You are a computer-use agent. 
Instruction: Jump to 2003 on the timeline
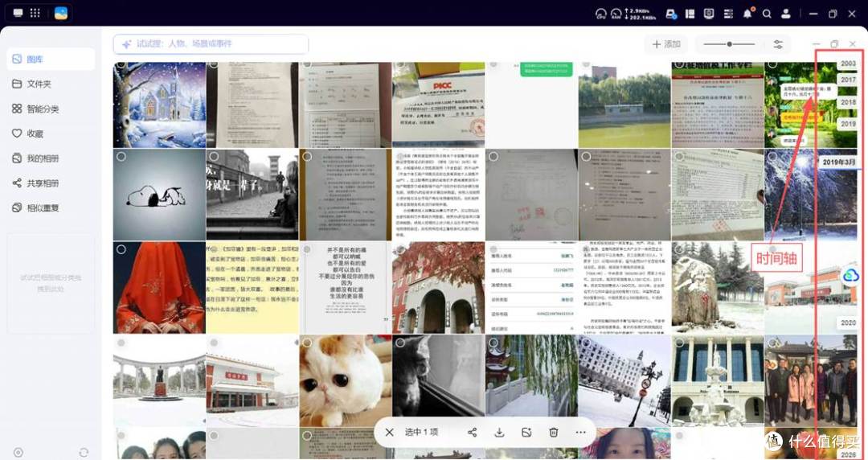click(x=848, y=64)
